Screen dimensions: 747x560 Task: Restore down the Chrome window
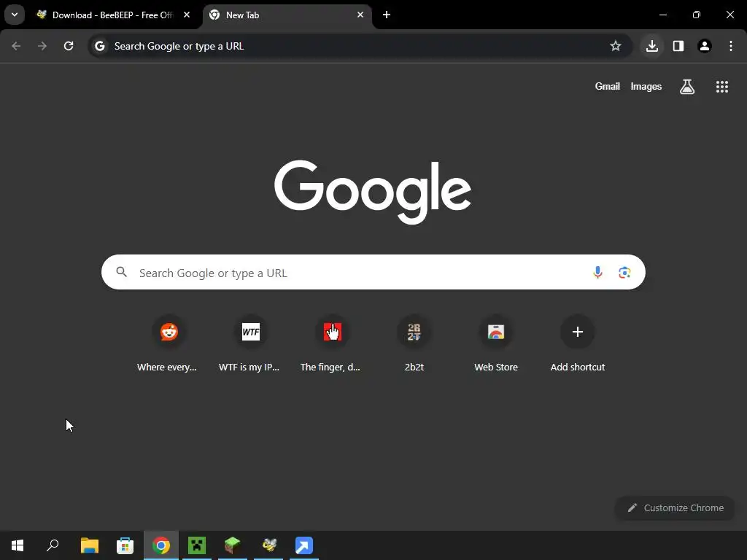(697, 15)
